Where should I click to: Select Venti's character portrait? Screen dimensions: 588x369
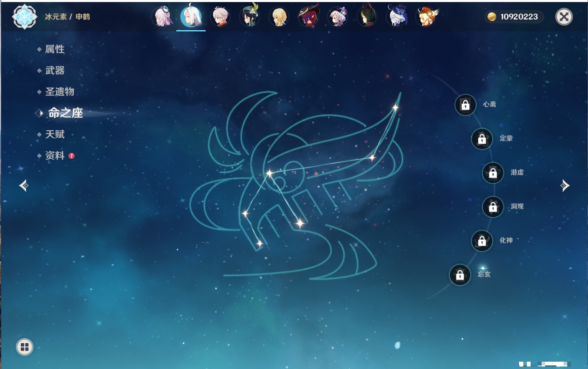click(250, 17)
